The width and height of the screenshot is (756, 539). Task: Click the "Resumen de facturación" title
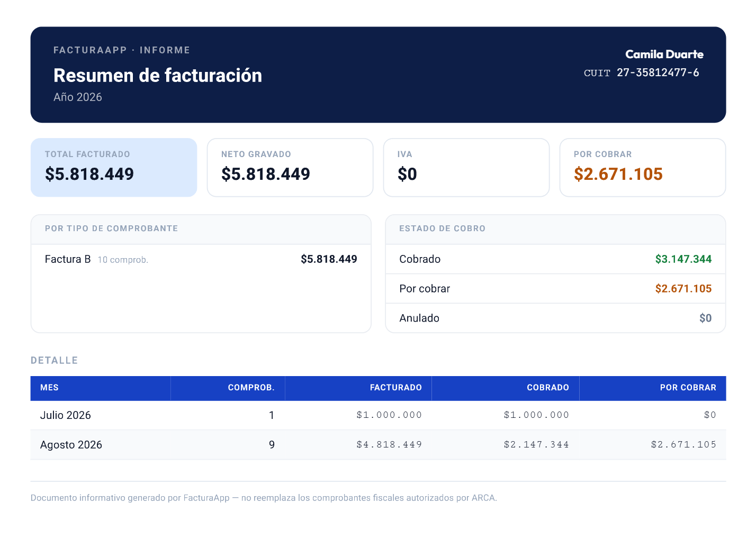click(x=158, y=76)
